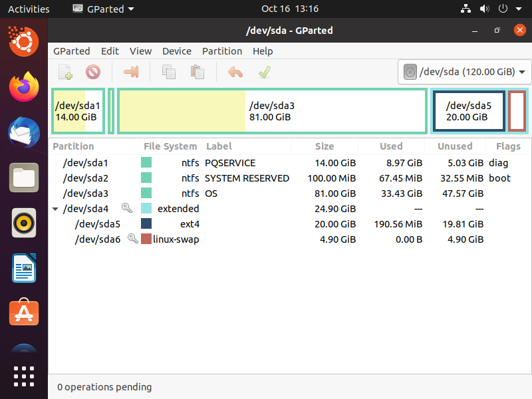Click the Unused column header
532x399 pixels.
point(455,146)
